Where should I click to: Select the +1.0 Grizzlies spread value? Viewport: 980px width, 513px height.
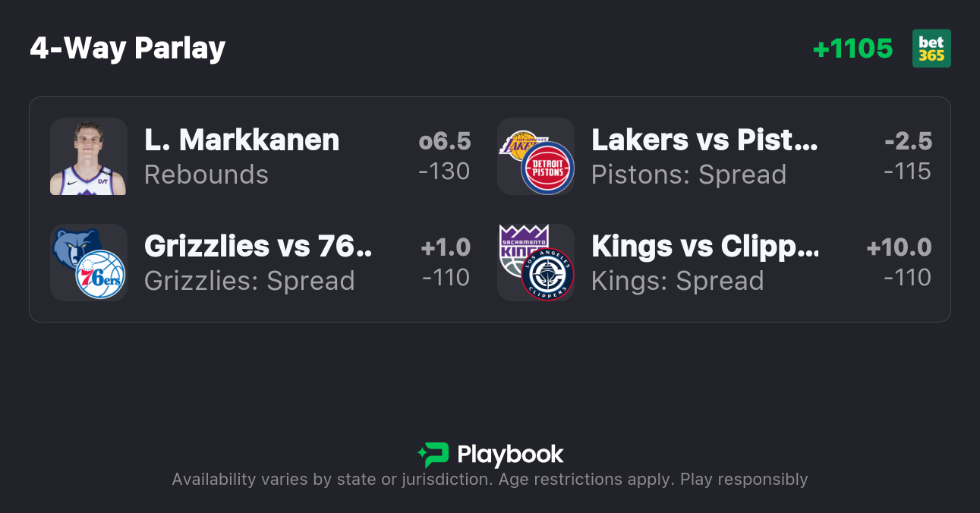pos(446,247)
